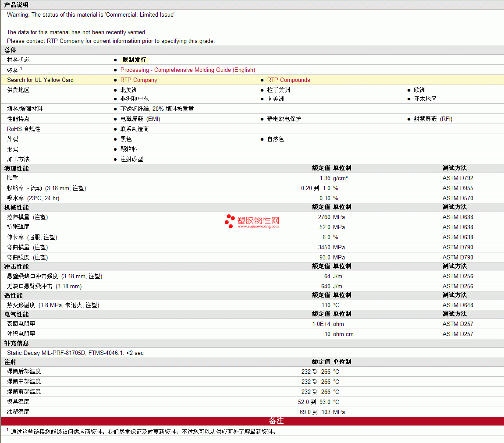Click the 热性能 section header
The image size is (504, 443).
(x=13, y=295)
